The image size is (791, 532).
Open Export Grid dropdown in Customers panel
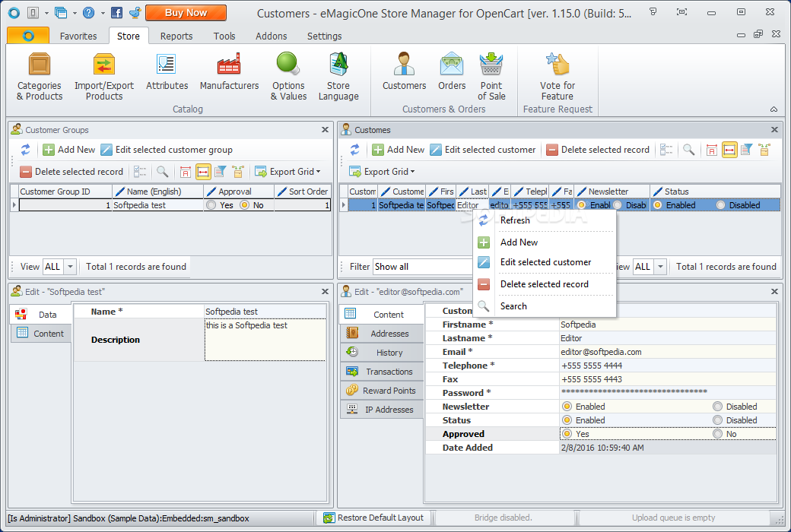[x=383, y=172]
